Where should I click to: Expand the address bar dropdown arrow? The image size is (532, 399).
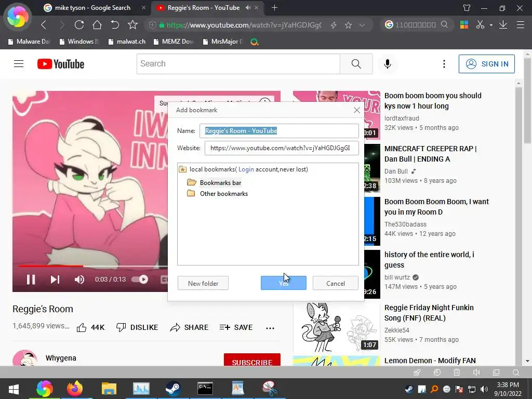click(362, 25)
